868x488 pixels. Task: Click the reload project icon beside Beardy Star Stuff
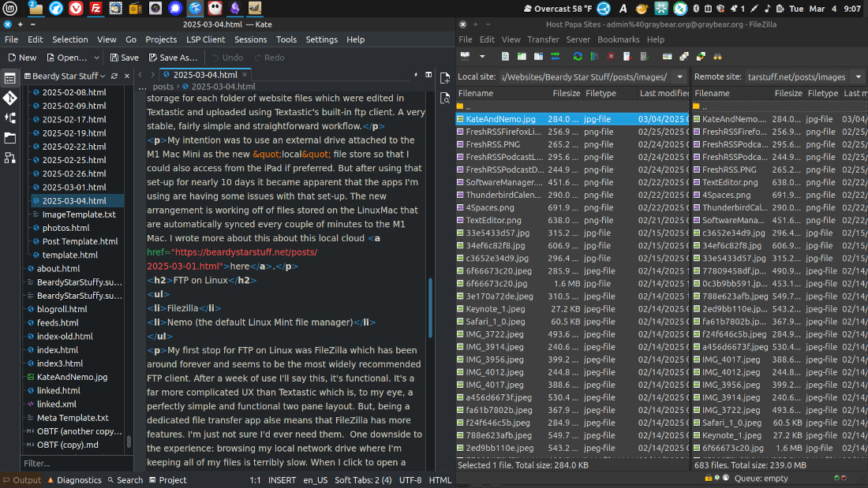[x=114, y=76]
